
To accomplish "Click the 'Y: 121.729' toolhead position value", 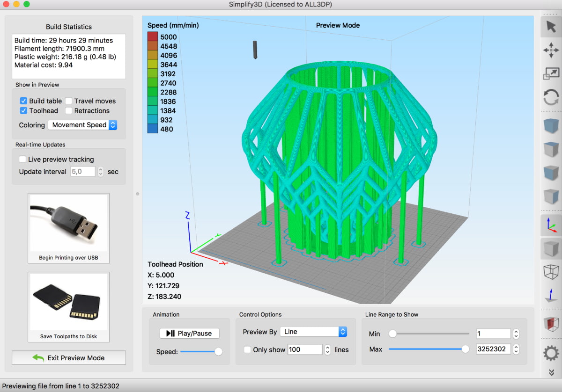I will tap(163, 286).
